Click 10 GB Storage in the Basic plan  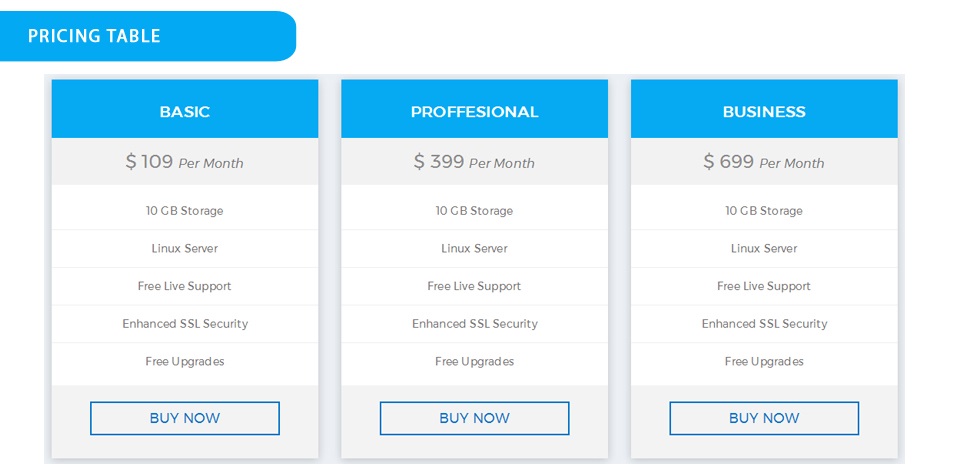pyautogui.click(x=184, y=210)
